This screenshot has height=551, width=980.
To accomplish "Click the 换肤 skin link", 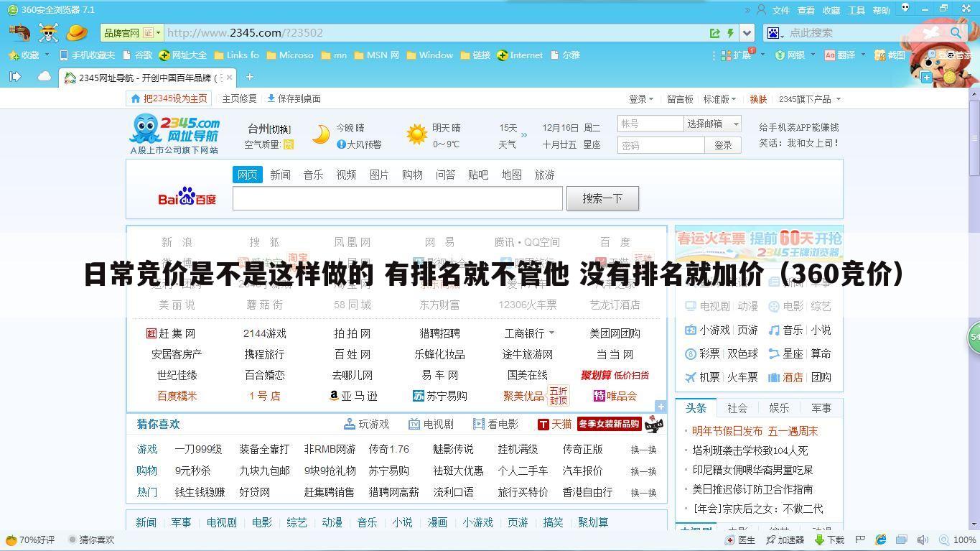I will tap(758, 99).
